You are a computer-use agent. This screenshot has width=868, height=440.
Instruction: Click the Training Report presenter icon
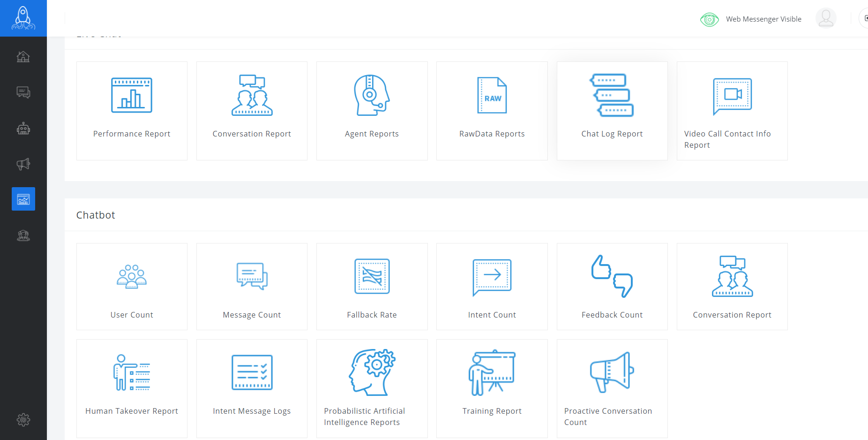pyautogui.click(x=492, y=372)
